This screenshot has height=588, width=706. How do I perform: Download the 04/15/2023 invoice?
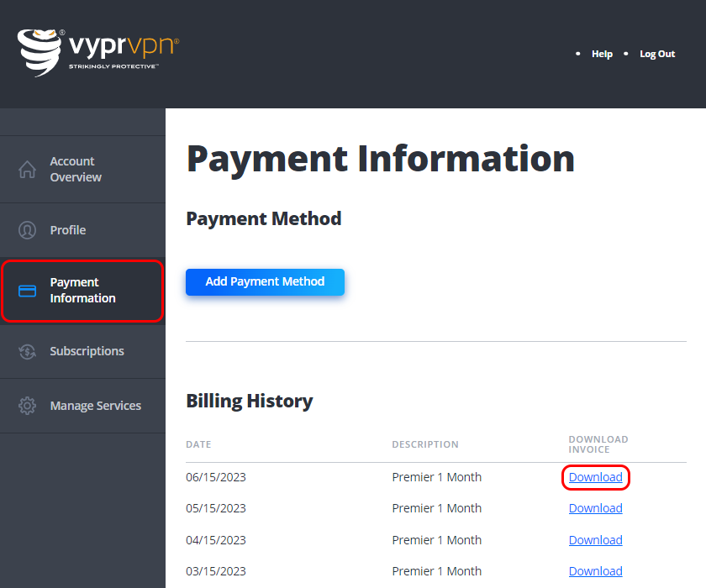point(595,540)
